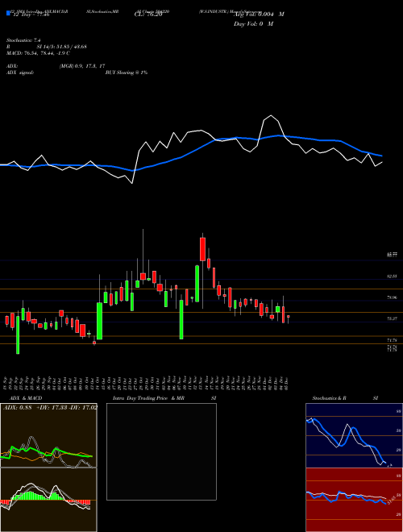Click the blue Stochastics chart panel

[x=354, y=435]
